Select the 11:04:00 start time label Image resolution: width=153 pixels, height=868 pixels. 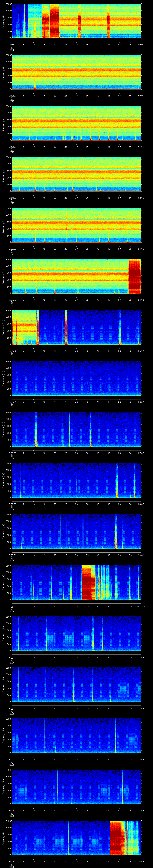coord(12,862)
